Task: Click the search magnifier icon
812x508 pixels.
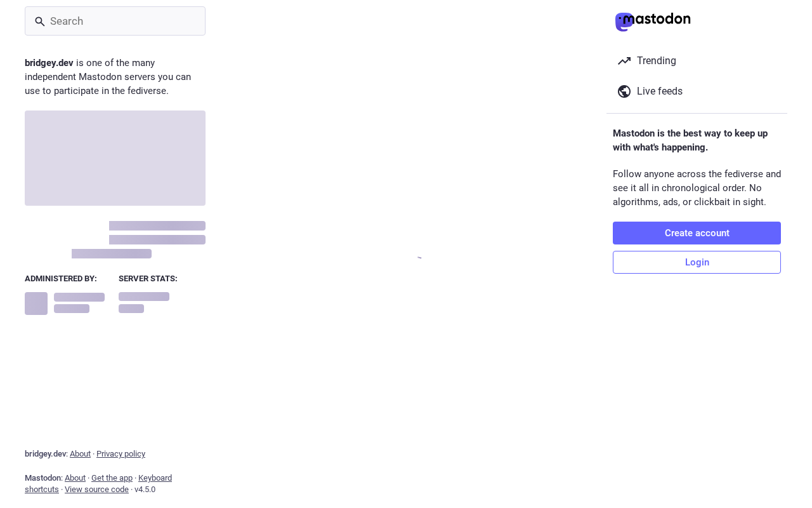Action: point(40,22)
